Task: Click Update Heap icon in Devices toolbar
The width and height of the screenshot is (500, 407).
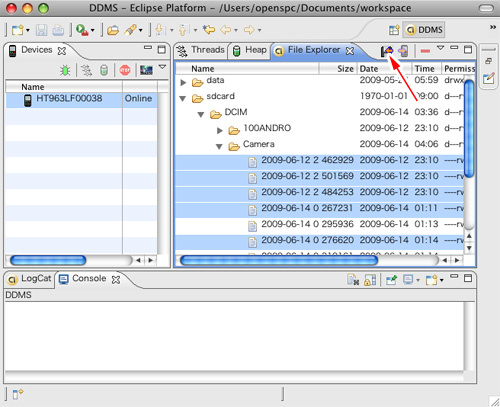Action: pyautogui.click(x=104, y=70)
